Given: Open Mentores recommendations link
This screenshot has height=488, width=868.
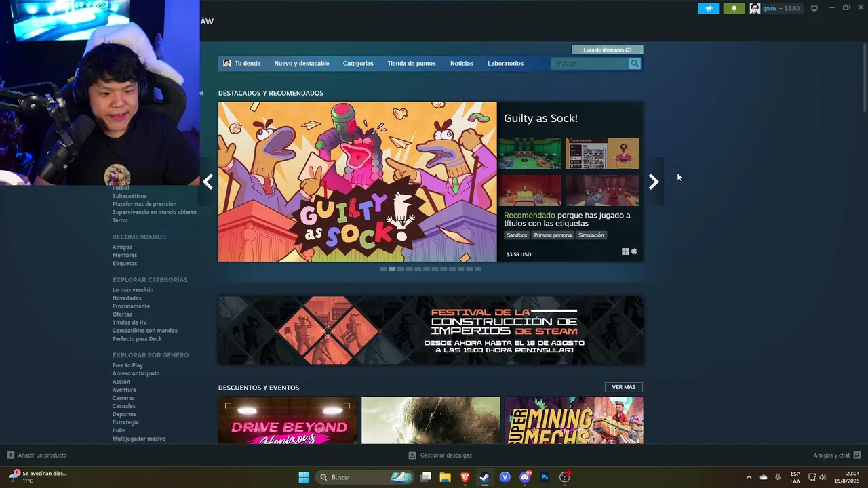Looking at the screenshot, I should coord(125,256).
